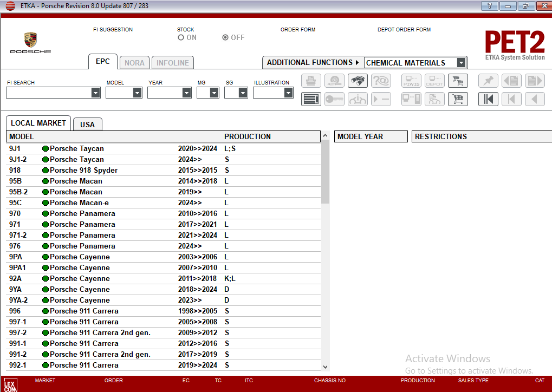Click the triangle and dash icon
552x392 pixels.
coord(381,99)
